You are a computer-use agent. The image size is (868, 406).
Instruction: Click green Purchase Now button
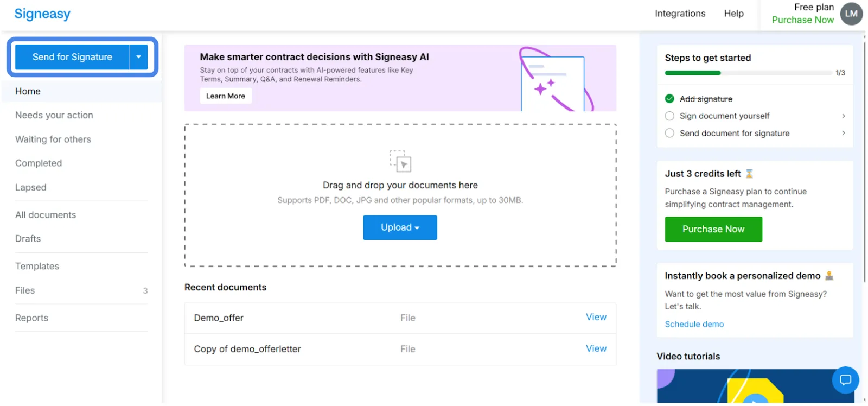(x=713, y=229)
